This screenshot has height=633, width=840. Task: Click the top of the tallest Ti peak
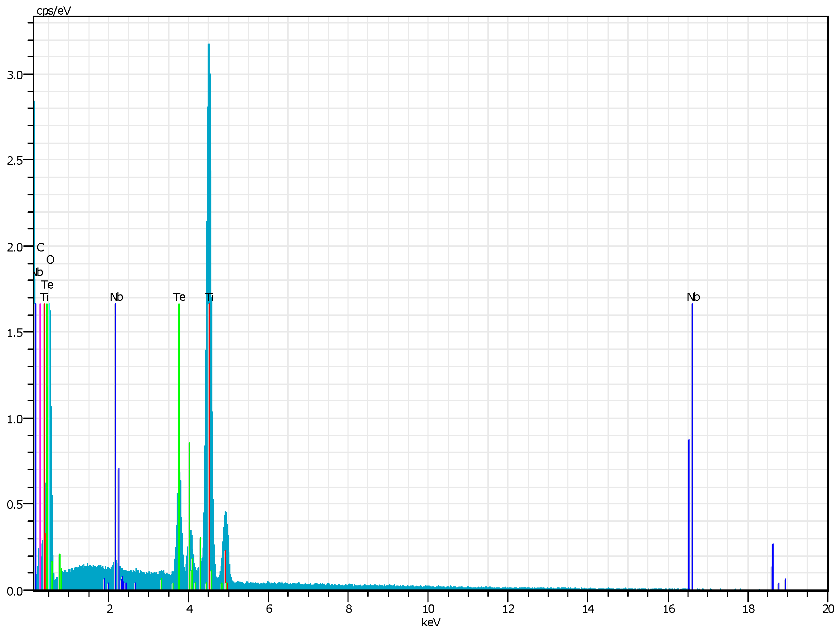[209, 46]
